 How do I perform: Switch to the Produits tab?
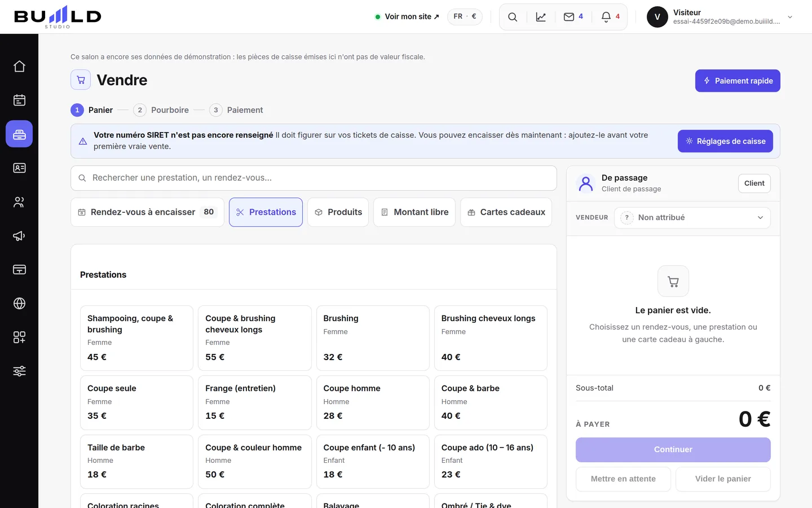pyautogui.click(x=338, y=212)
